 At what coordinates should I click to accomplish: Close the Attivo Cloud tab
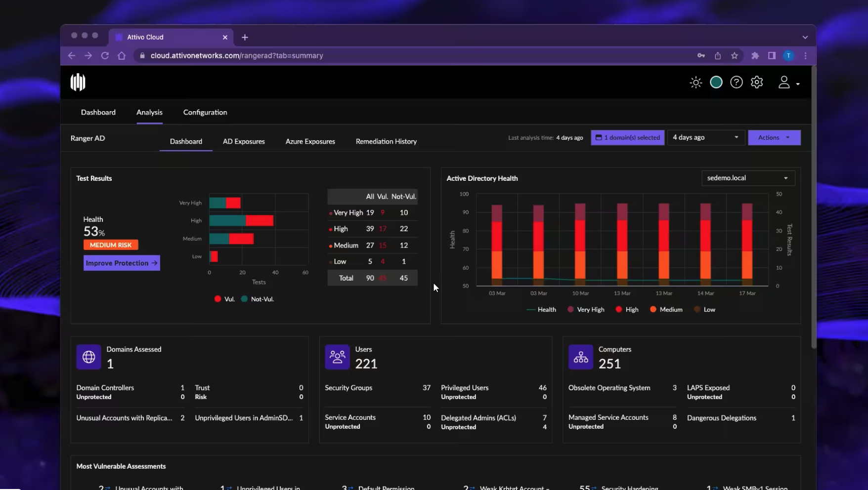[x=225, y=37]
